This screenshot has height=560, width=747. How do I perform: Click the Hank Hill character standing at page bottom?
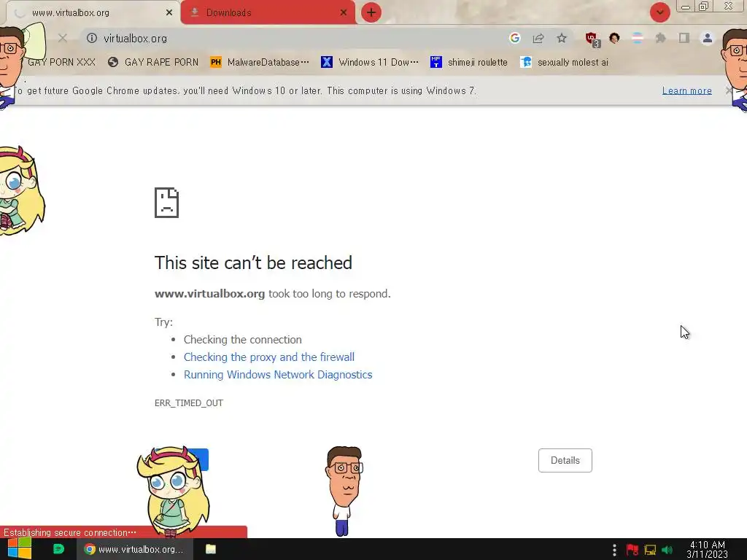pyautogui.click(x=344, y=491)
